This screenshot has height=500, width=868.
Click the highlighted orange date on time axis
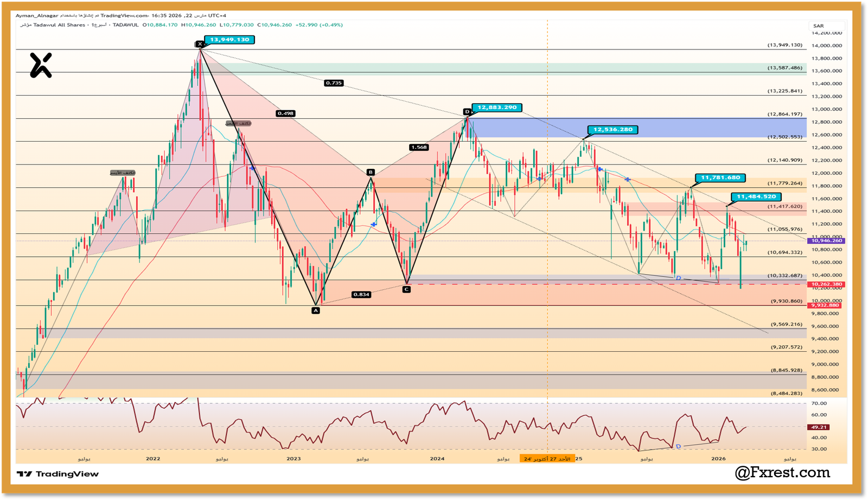click(x=546, y=459)
